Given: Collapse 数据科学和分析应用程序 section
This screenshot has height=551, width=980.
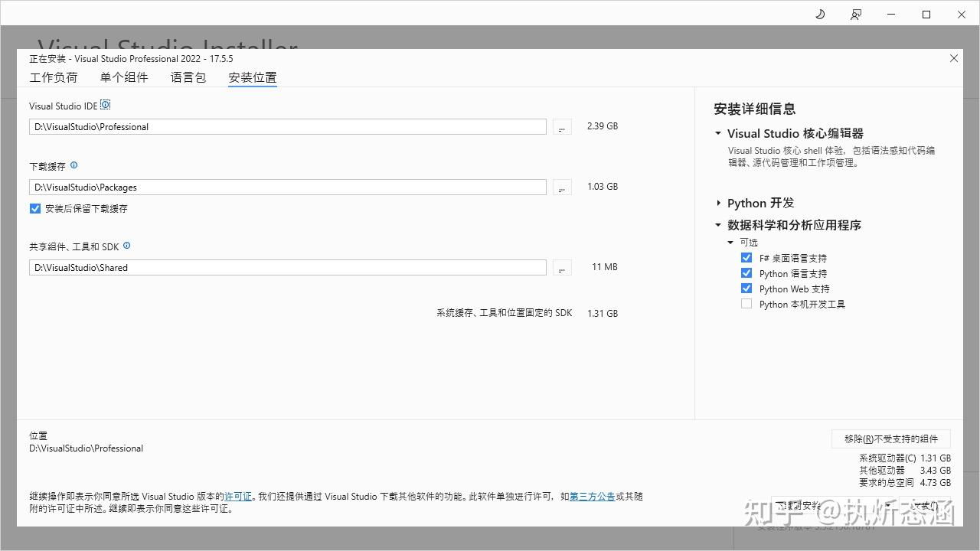Looking at the screenshot, I should click(x=718, y=225).
